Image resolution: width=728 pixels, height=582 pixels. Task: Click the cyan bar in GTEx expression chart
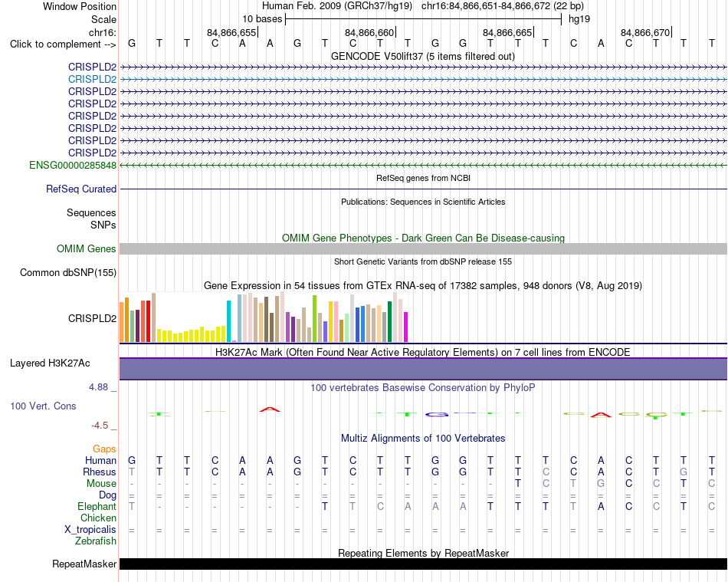[228, 321]
